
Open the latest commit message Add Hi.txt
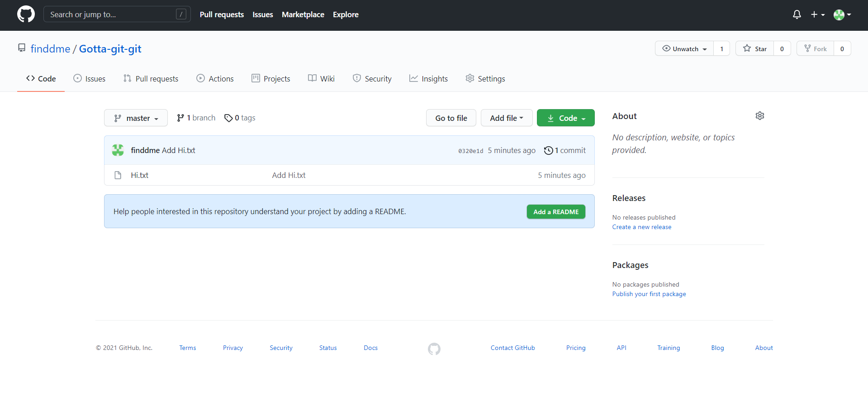tap(179, 150)
